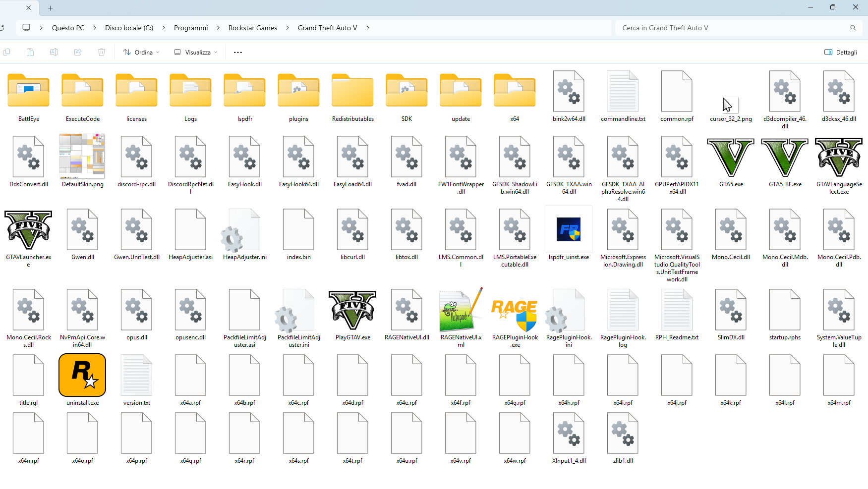Expand the chevron after Disco locale (C:)
The height and width of the screenshot is (489, 868).
click(x=164, y=28)
